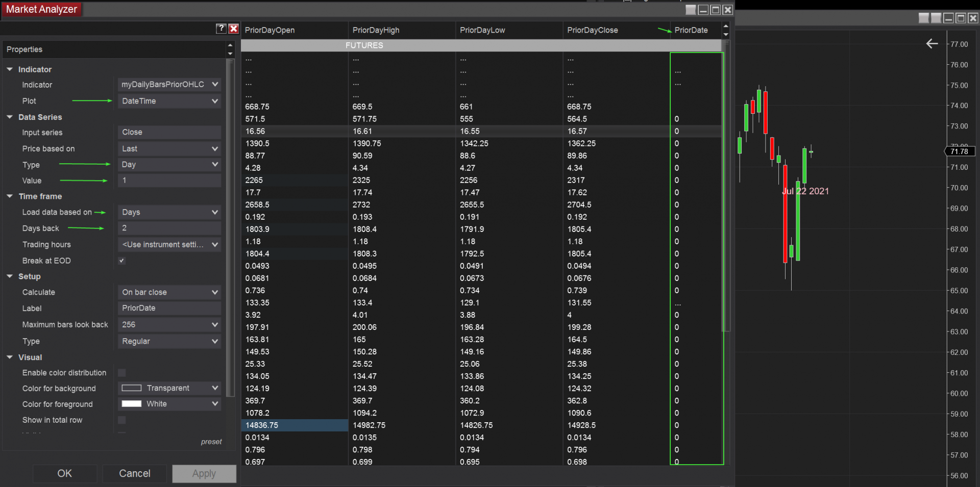Click the Days back field containing 2

(169, 228)
